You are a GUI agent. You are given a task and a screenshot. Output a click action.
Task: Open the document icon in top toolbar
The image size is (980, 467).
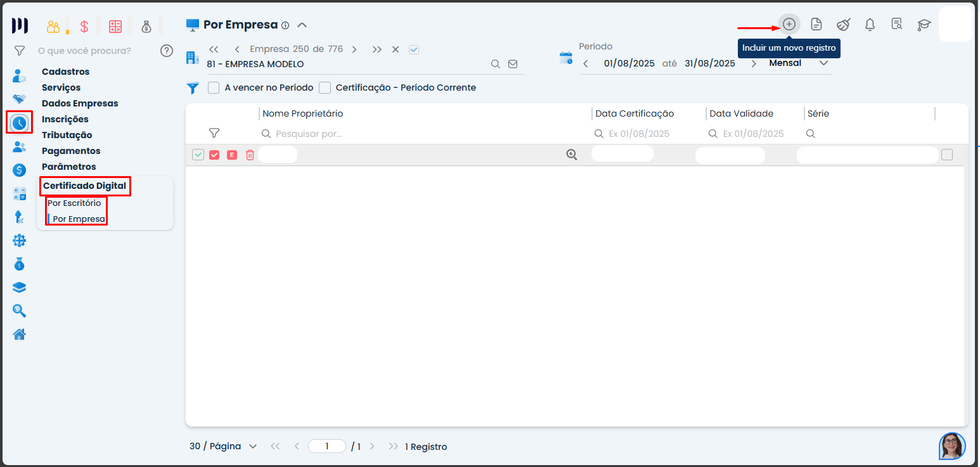pyautogui.click(x=816, y=25)
